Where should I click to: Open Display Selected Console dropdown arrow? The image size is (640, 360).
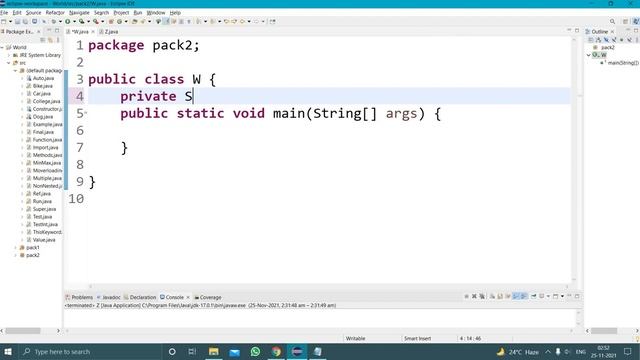click(x=548, y=296)
